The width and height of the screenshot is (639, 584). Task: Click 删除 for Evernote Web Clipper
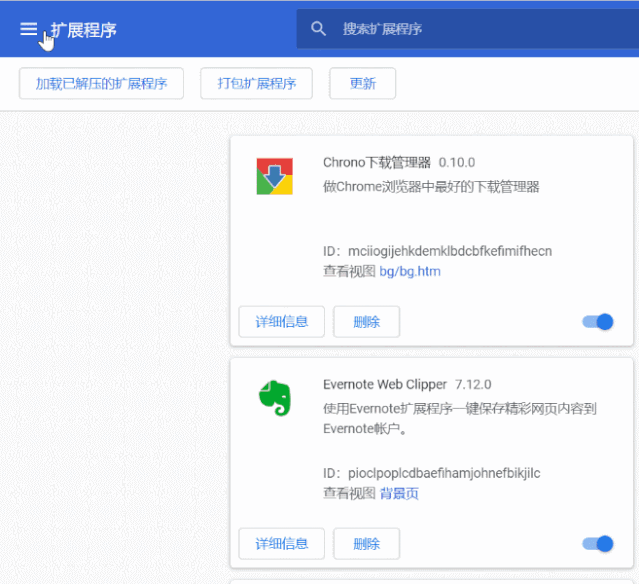click(366, 544)
